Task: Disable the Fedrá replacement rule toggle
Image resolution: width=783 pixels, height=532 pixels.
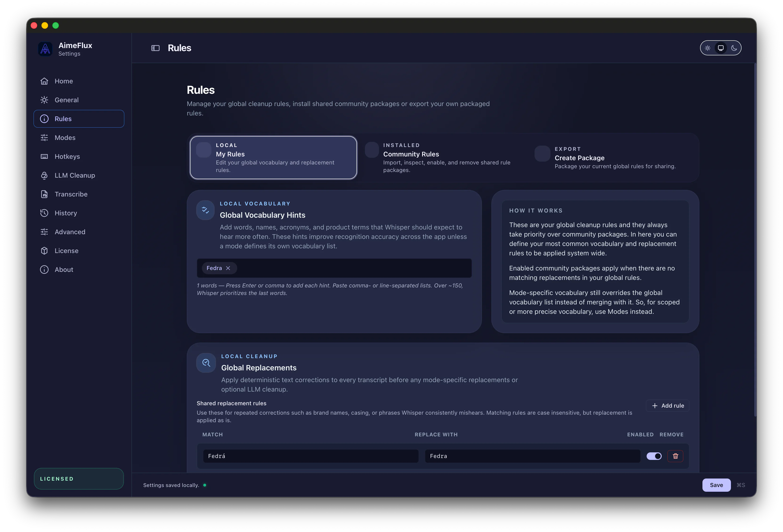Action: pos(654,456)
